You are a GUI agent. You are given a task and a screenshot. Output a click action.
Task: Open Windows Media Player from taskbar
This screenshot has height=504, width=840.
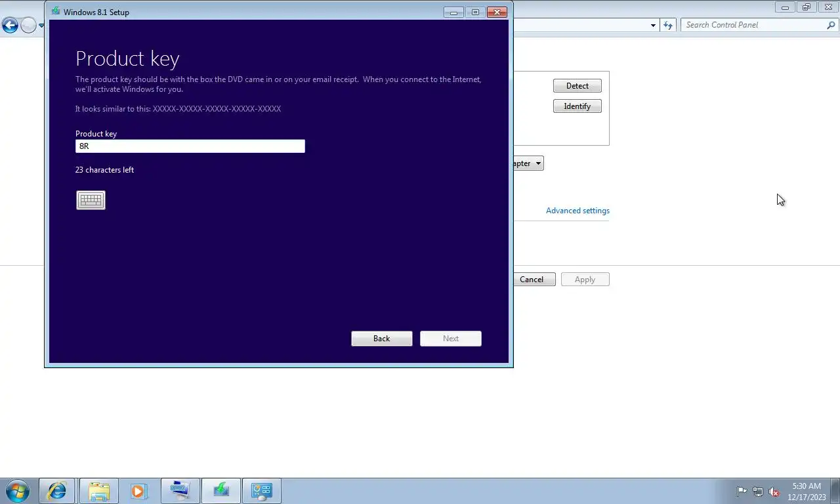point(138,491)
